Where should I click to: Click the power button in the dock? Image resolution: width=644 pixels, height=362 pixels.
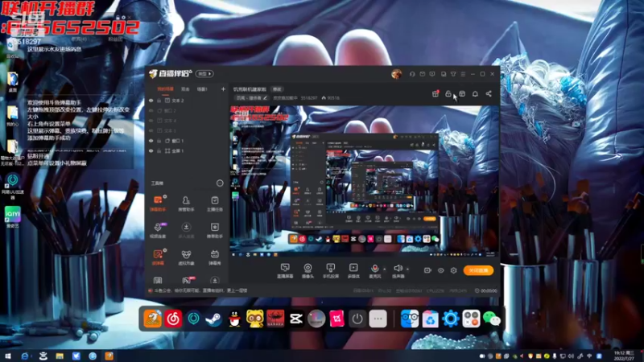tap(357, 319)
